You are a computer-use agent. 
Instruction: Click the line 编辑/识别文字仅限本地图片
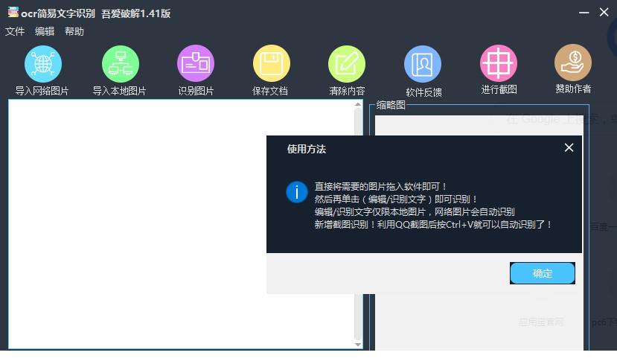pos(415,211)
